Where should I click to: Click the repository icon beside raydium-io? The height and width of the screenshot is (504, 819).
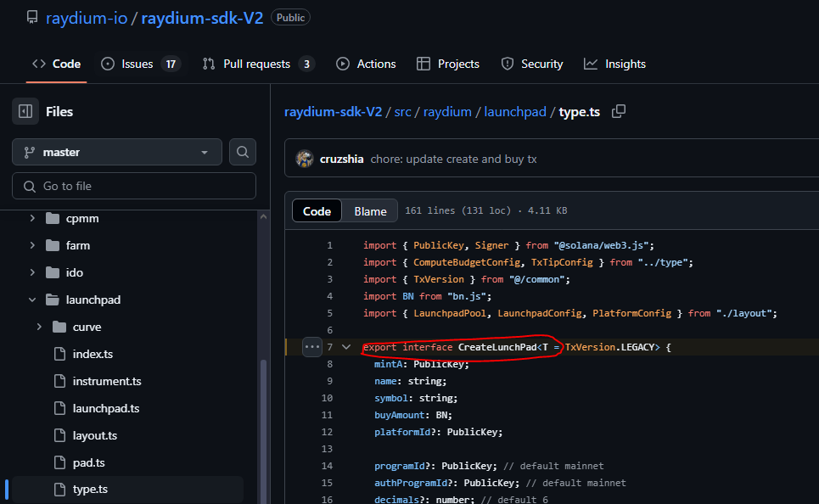coord(32,17)
